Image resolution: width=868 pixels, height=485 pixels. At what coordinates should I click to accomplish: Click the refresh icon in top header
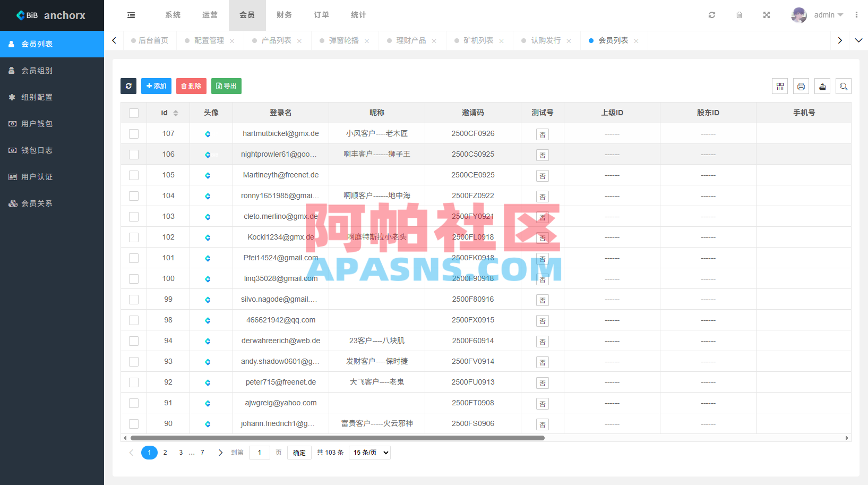click(x=712, y=15)
